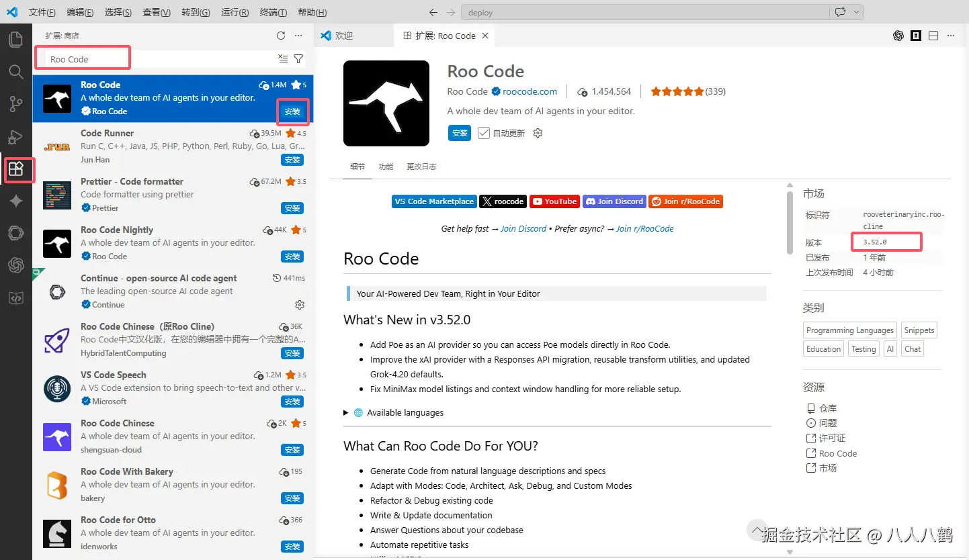Open the Search view in activity bar

15,71
